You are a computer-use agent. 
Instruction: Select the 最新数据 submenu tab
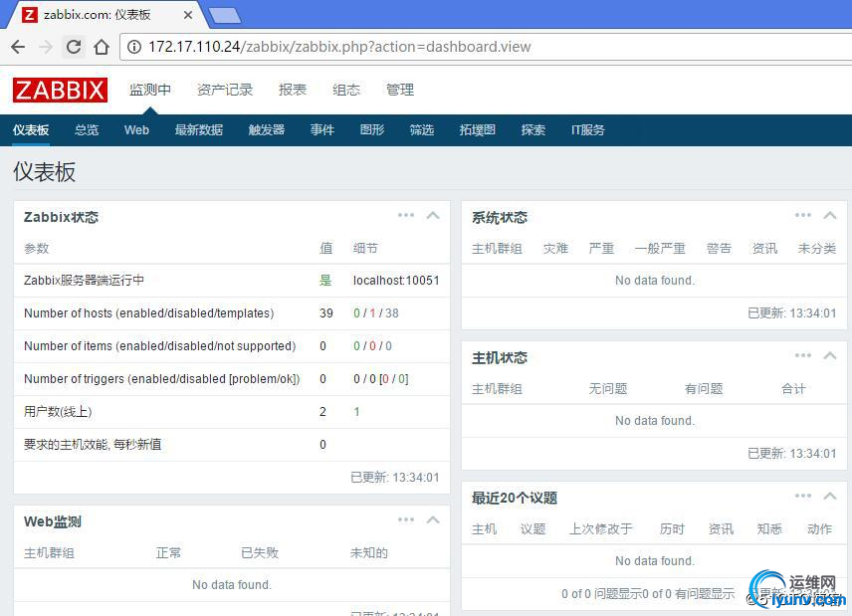[199, 129]
